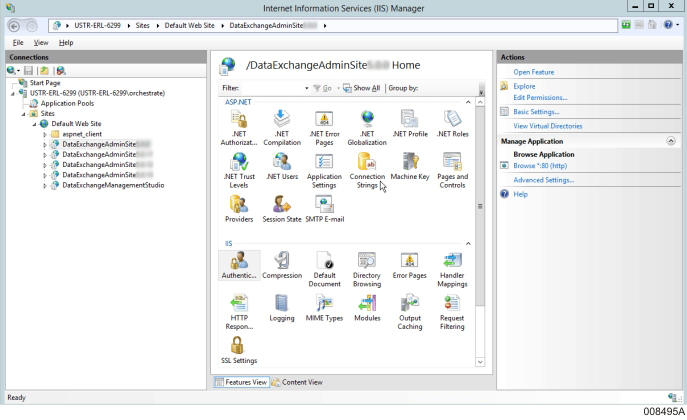This screenshot has width=687, height=420.
Task: Open the Machine Key feature
Action: coord(410,166)
